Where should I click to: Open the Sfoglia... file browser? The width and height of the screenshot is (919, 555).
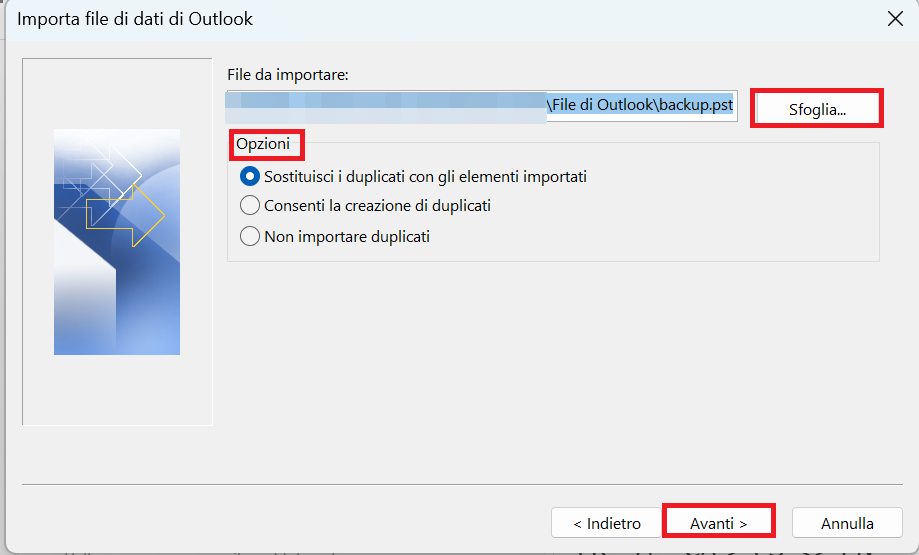pyautogui.click(x=817, y=109)
